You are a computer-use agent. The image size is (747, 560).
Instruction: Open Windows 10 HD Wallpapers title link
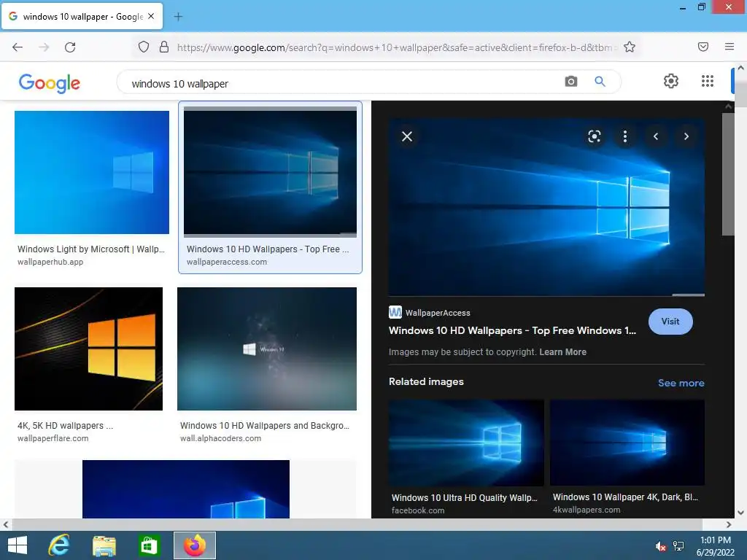pos(512,330)
